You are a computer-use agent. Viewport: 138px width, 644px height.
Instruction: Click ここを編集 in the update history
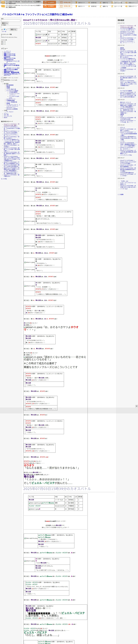[120, 194]
